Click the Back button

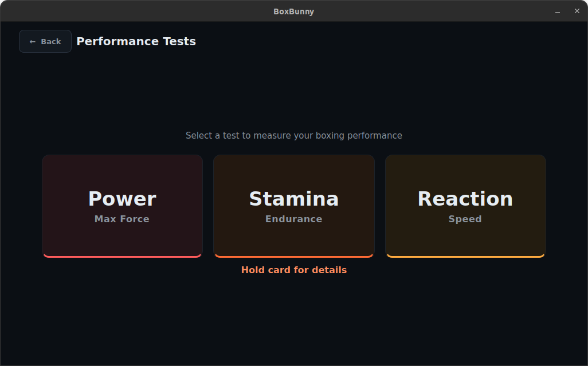[45, 41]
